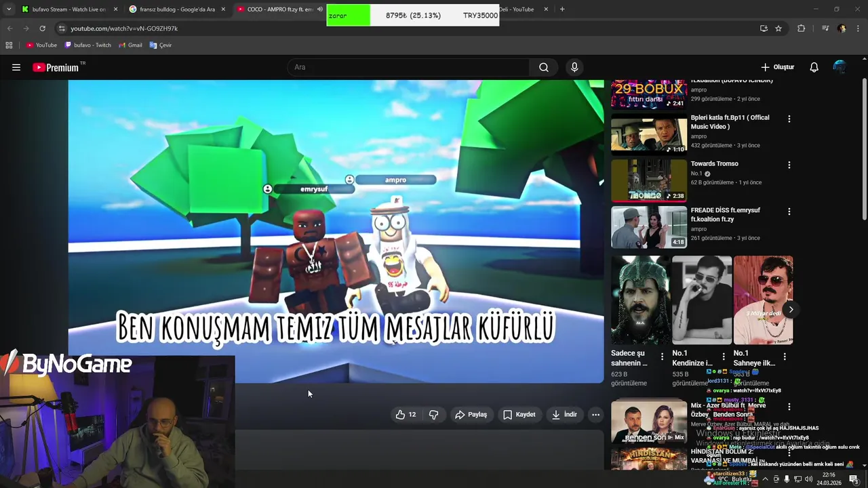Open Çevir bookmark
Image resolution: width=868 pixels, height=488 pixels.
click(161, 45)
